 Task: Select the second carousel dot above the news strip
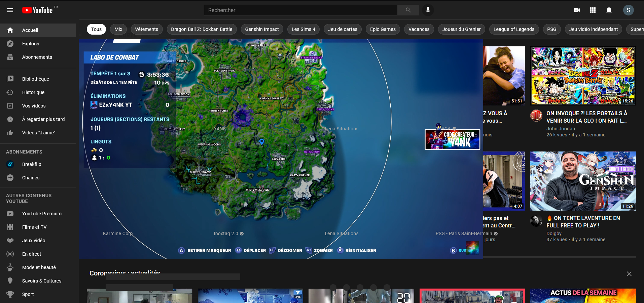pyautogui.click(x=347, y=287)
